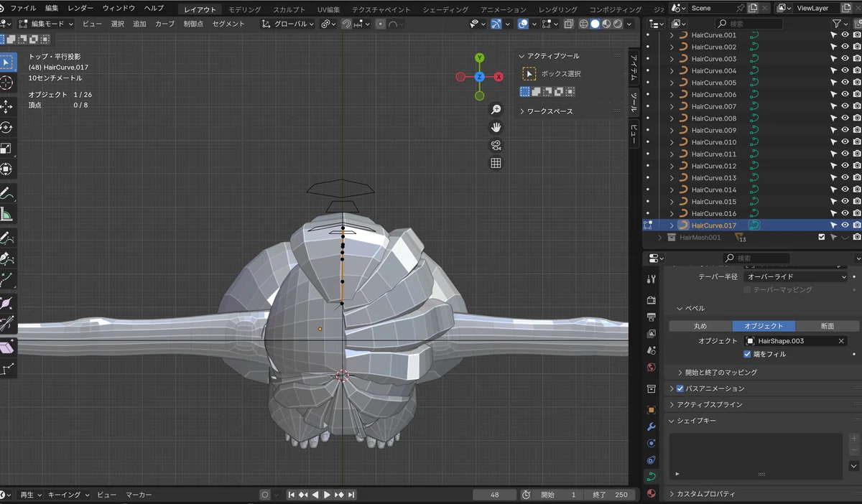Select the Round bevel mode button

pos(700,326)
